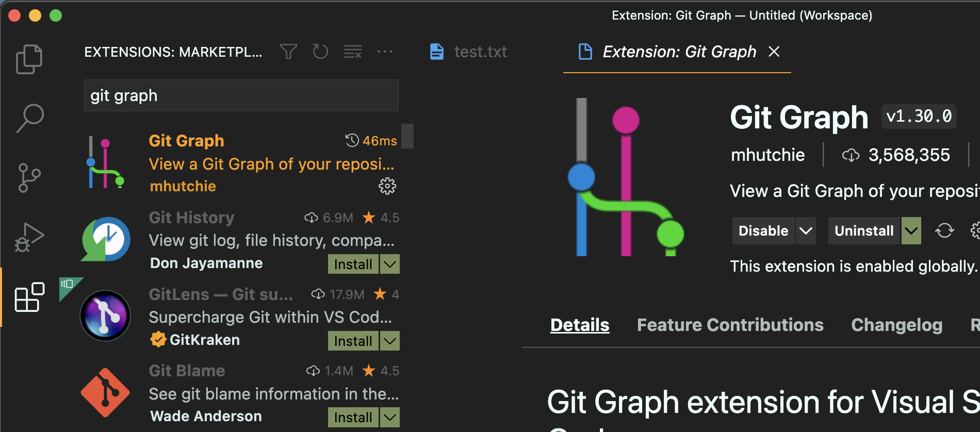Open manage gear for Git Graph list item
Image resolution: width=980 pixels, height=432 pixels.
[387, 186]
